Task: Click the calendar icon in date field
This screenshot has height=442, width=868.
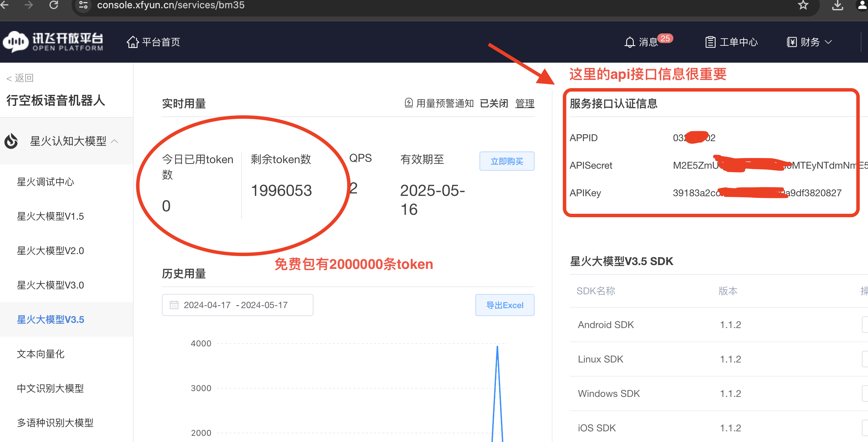Action: [x=174, y=305]
